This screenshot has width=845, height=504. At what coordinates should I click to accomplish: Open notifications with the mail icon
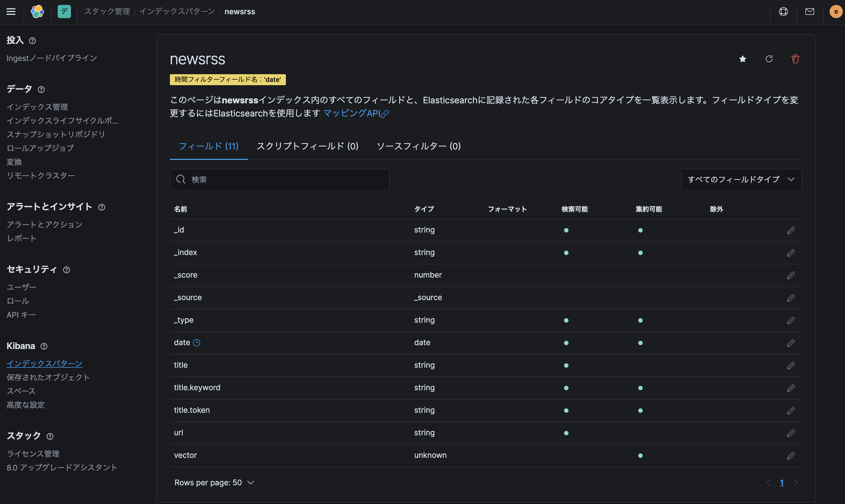pos(810,11)
